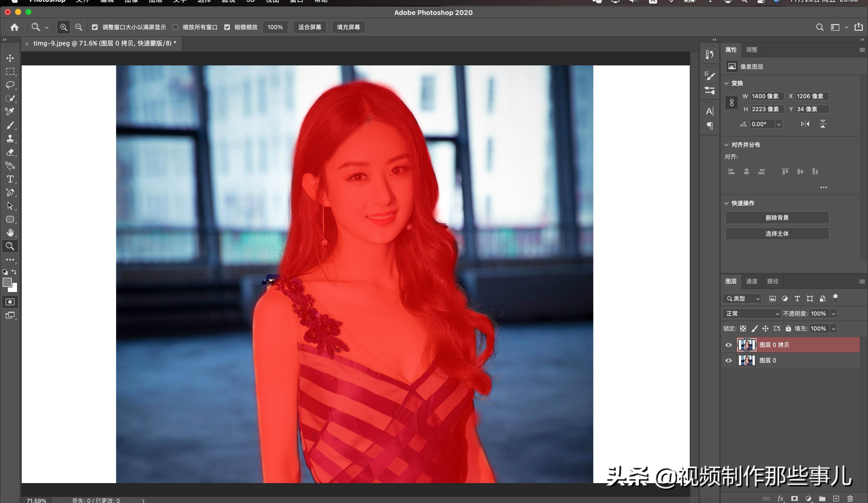Select the Lasso tool
Viewport: 868px width, 503px height.
coord(10,85)
